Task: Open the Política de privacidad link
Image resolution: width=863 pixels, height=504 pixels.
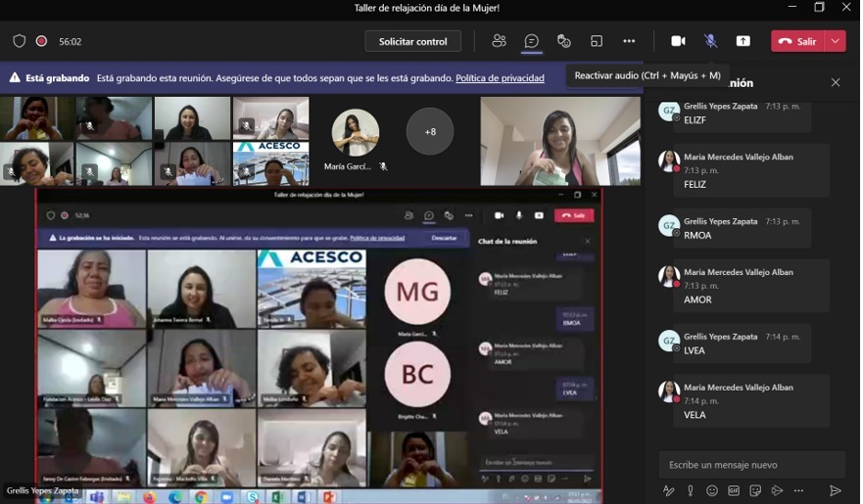Action: (500, 78)
